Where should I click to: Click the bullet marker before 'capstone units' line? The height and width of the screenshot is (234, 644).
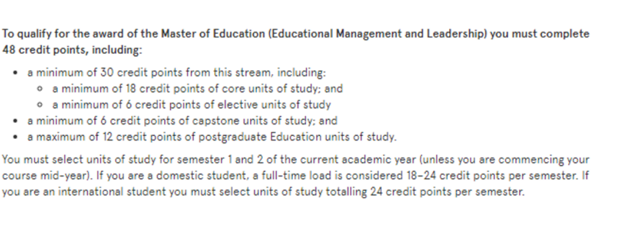tap(16, 121)
